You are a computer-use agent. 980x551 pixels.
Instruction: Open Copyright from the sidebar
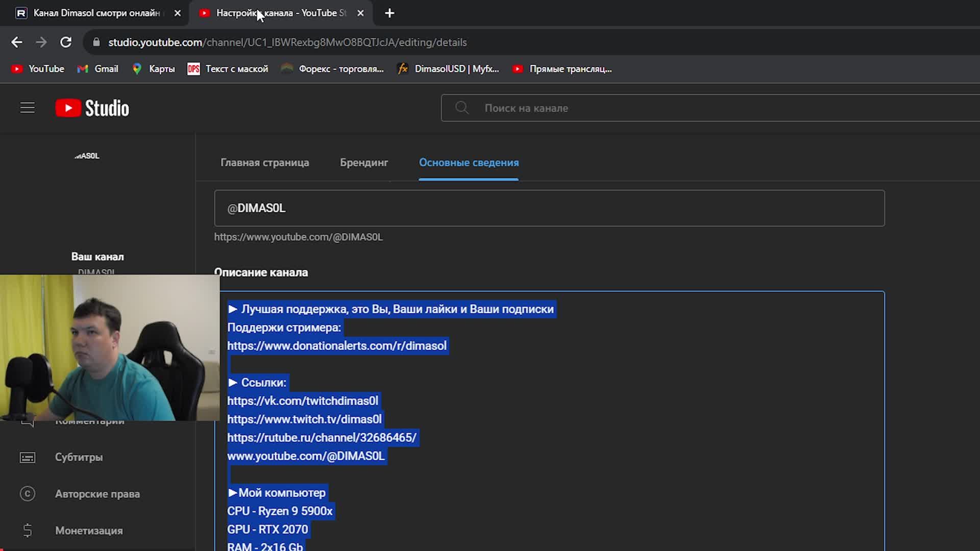pyautogui.click(x=97, y=494)
